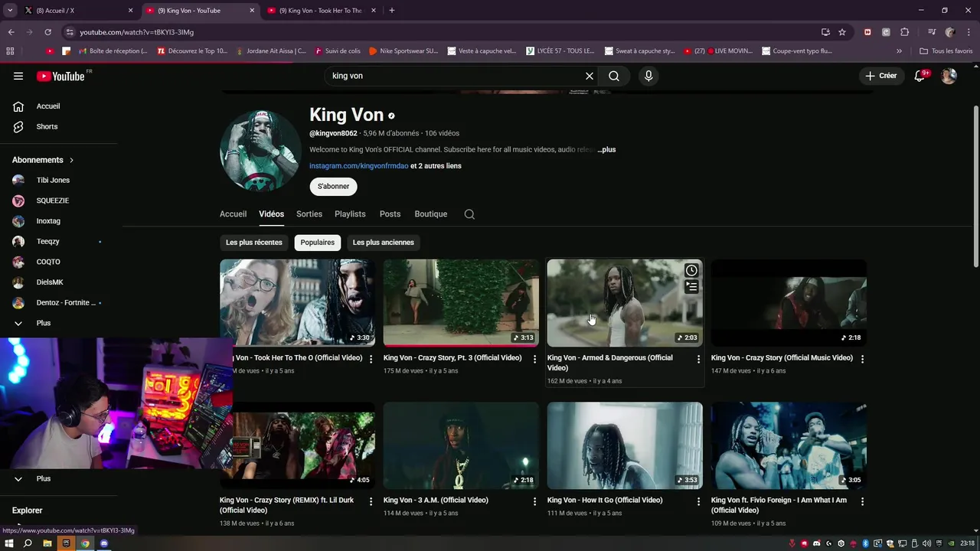Play How It Go thumbnail
This screenshot has height=551, width=980.
[625, 446]
